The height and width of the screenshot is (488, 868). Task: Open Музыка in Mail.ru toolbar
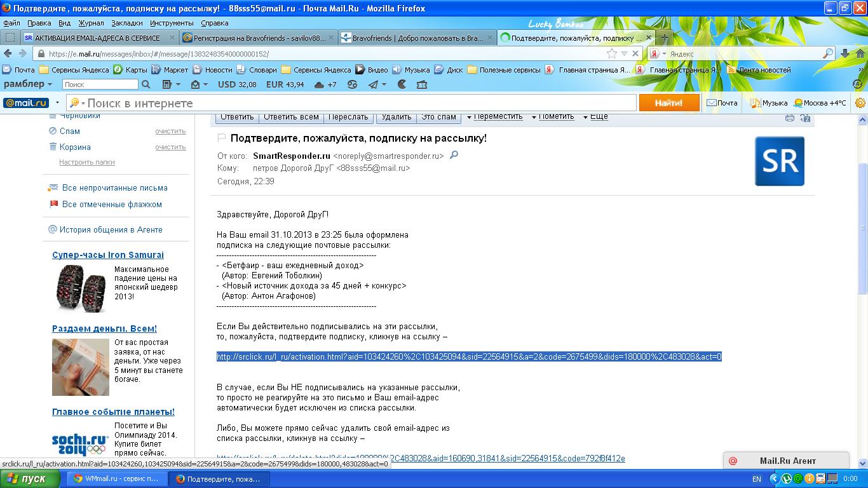coord(769,103)
